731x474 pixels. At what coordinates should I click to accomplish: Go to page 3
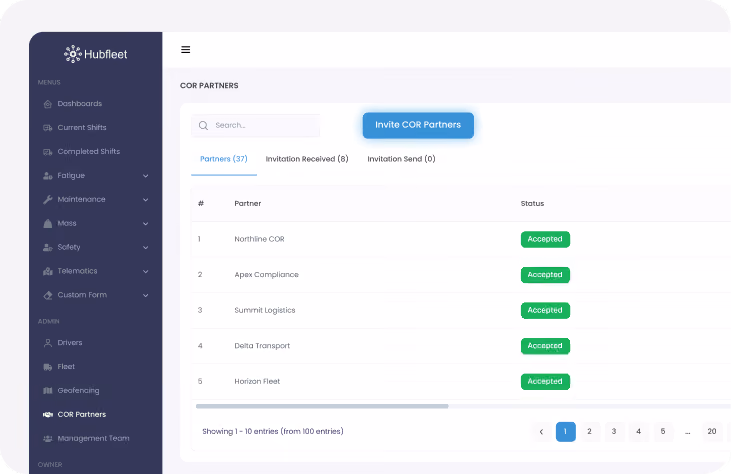coord(614,432)
